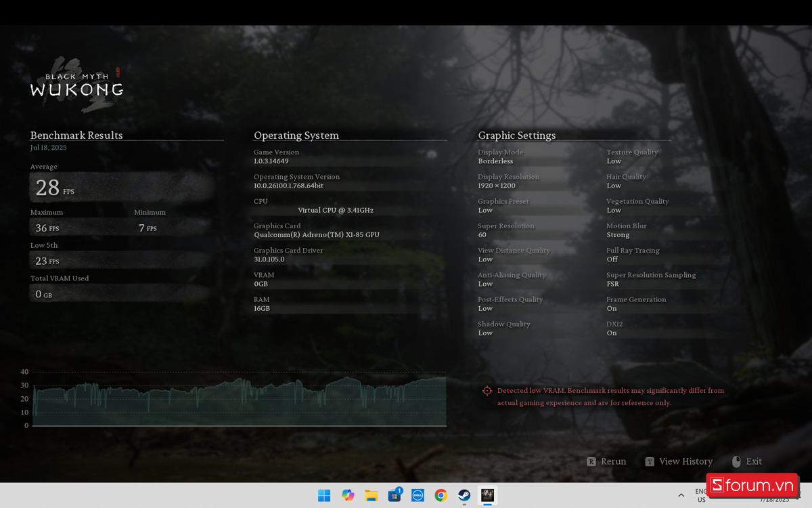Select "Qualcomm(R) Adreno(TM) X1-85 GPU" text
Image resolution: width=812 pixels, height=508 pixels.
[317, 235]
